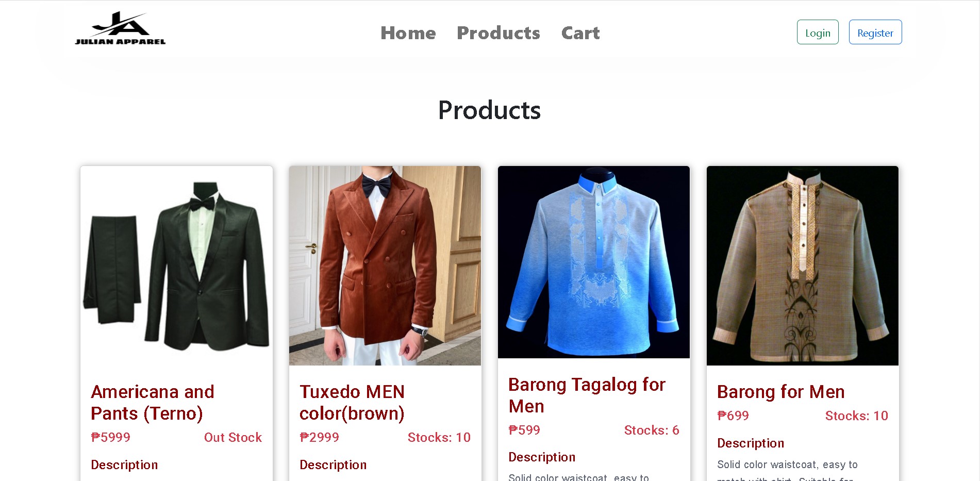Screen dimensions: 980x481
Task: Select the Americana and Pants (Terno) title
Action: (x=153, y=403)
